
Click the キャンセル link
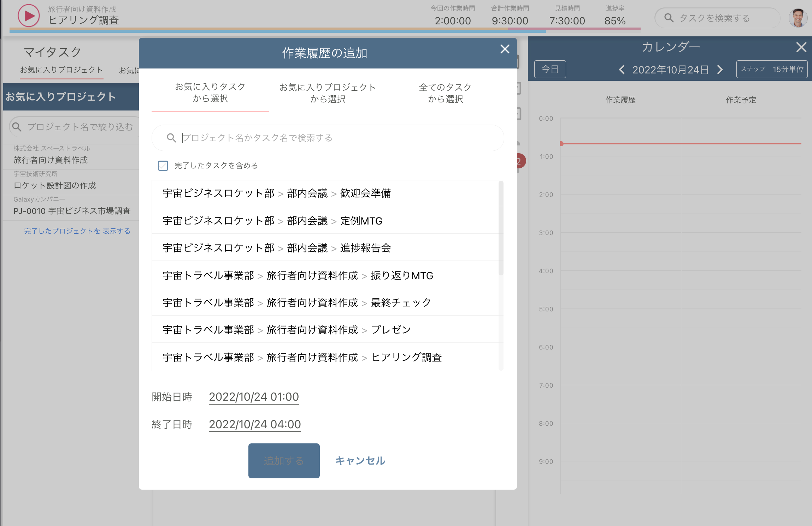click(360, 461)
